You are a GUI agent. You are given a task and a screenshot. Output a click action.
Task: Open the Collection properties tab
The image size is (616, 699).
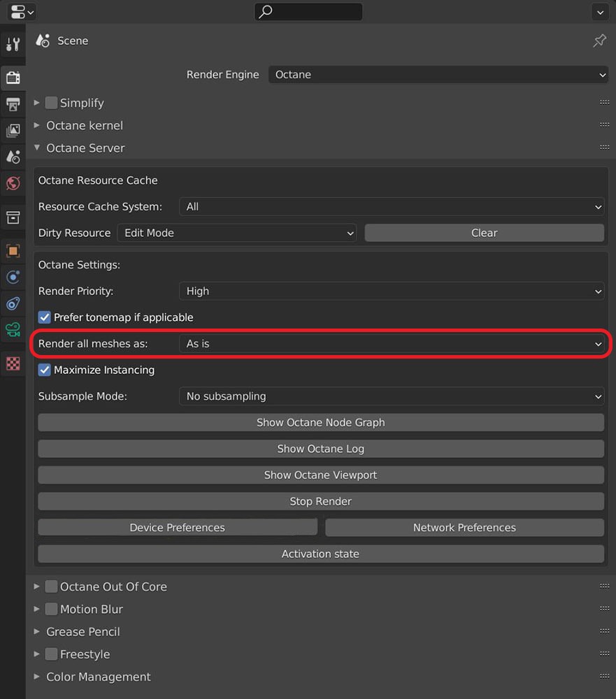click(x=13, y=217)
